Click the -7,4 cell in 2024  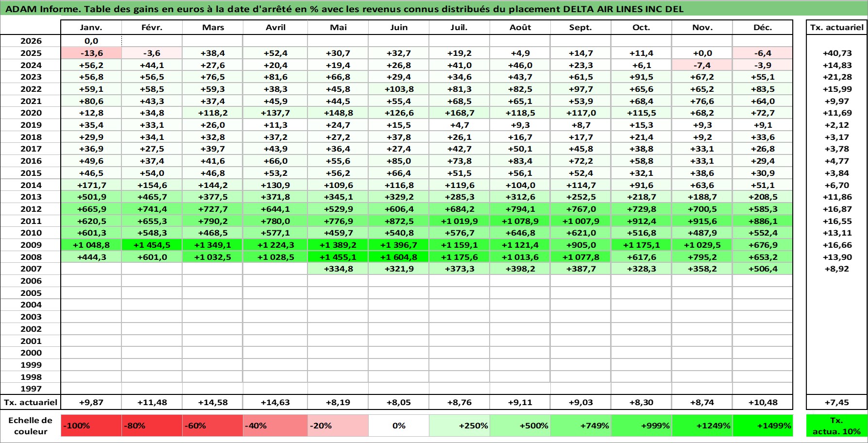702,65
